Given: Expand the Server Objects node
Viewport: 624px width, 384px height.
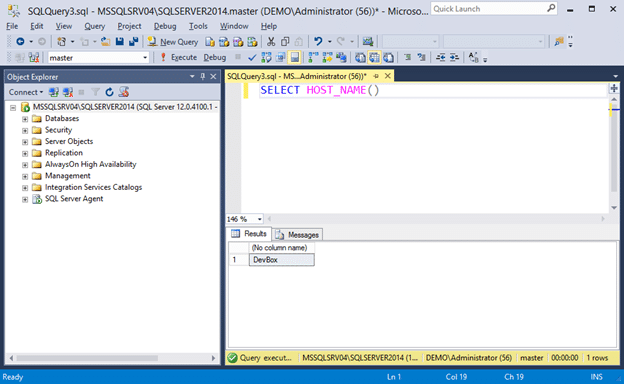Looking at the screenshot, I should click(25, 142).
